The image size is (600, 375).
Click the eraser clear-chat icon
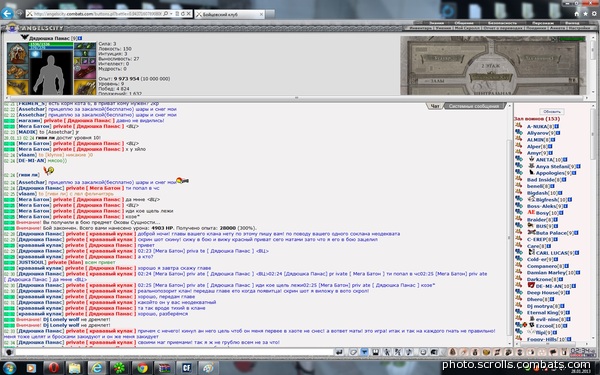[354, 352]
